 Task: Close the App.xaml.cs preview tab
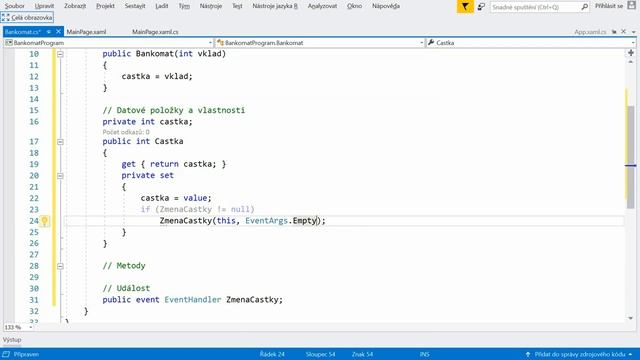[x=623, y=31]
